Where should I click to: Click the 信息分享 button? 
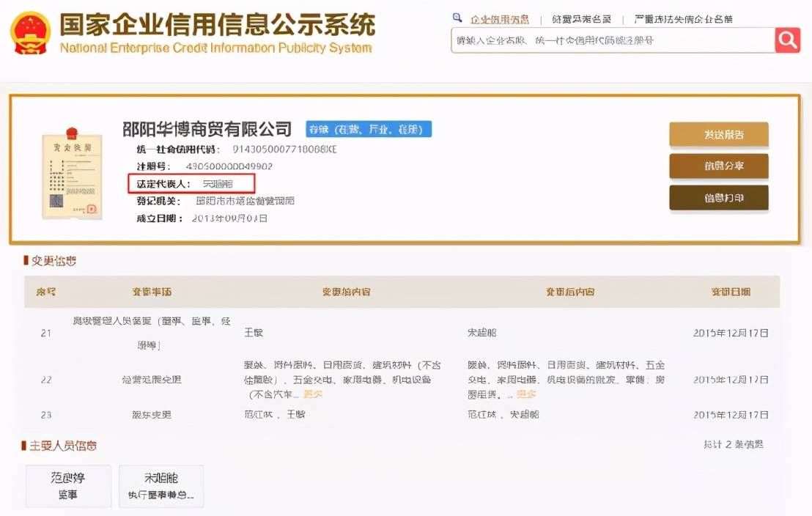718,166
